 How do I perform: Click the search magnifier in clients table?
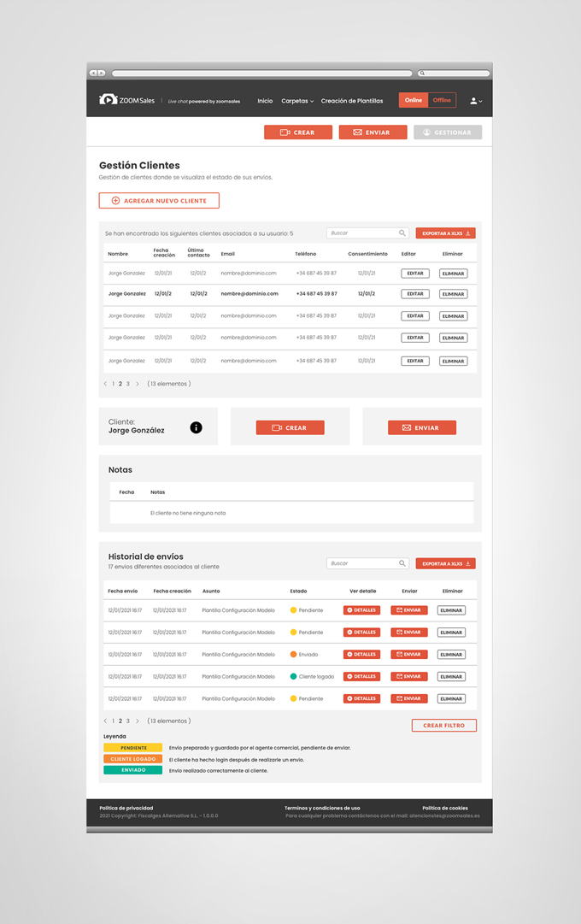(x=402, y=232)
